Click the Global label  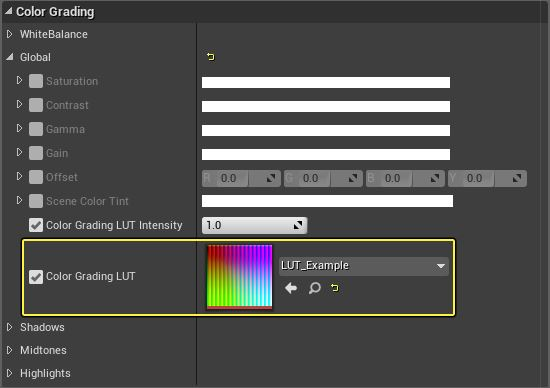click(35, 57)
